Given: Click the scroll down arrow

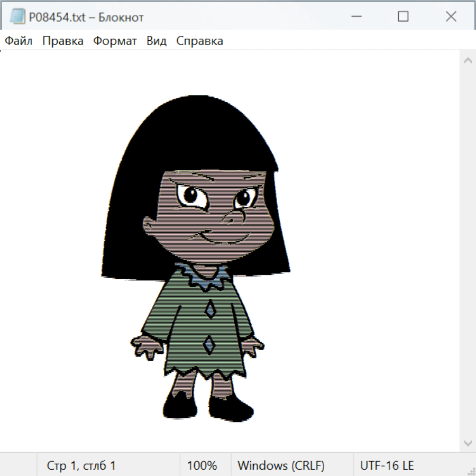Looking at the screenshot, I should pos(468,443).
